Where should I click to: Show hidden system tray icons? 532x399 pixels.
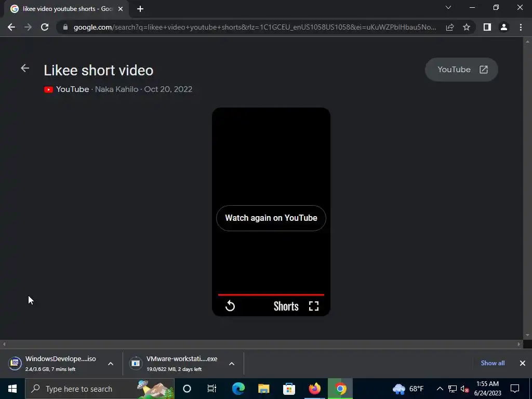(440, 389)
